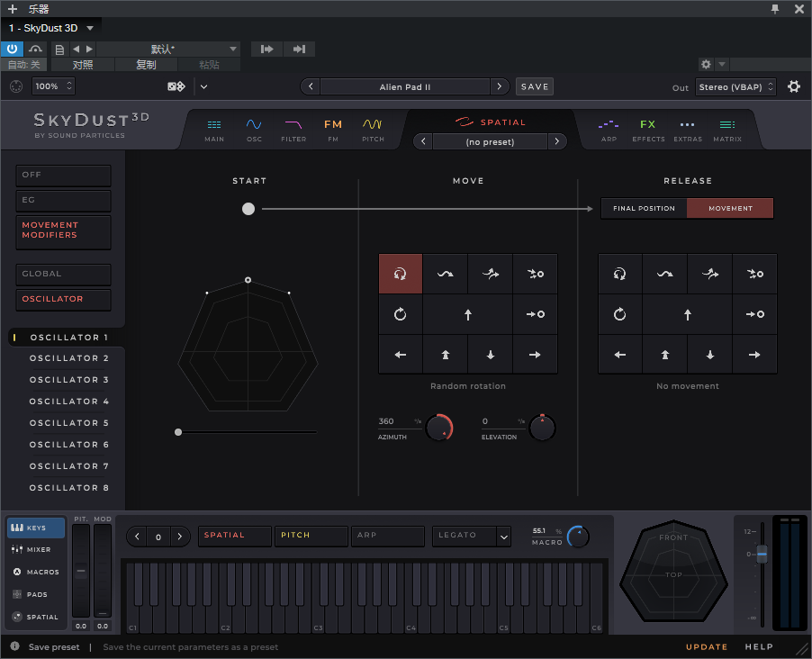Toggle SPATIAL button above keyboard
The height and width of the screenshot is (659, 812).
coord(235,535)
